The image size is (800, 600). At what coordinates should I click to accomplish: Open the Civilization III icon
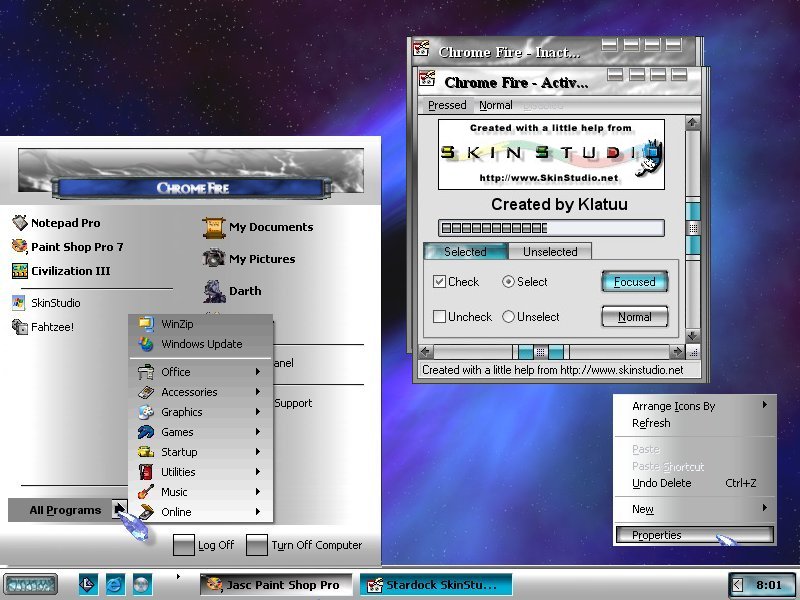[19, 271]
